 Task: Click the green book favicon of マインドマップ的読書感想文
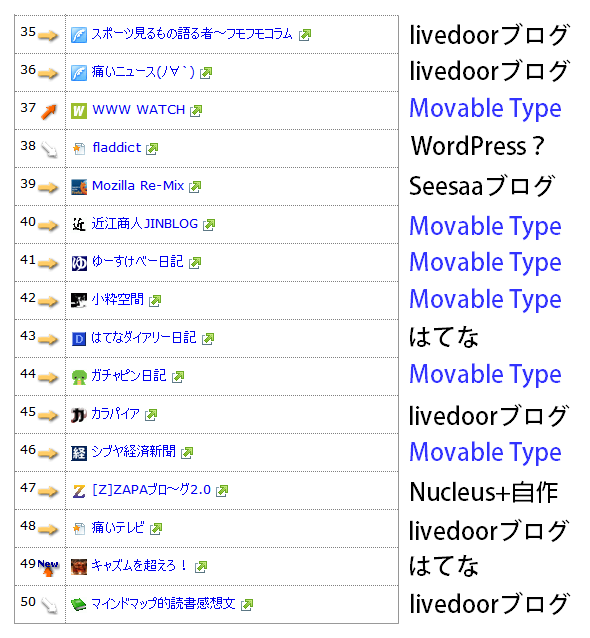point(79,605)
